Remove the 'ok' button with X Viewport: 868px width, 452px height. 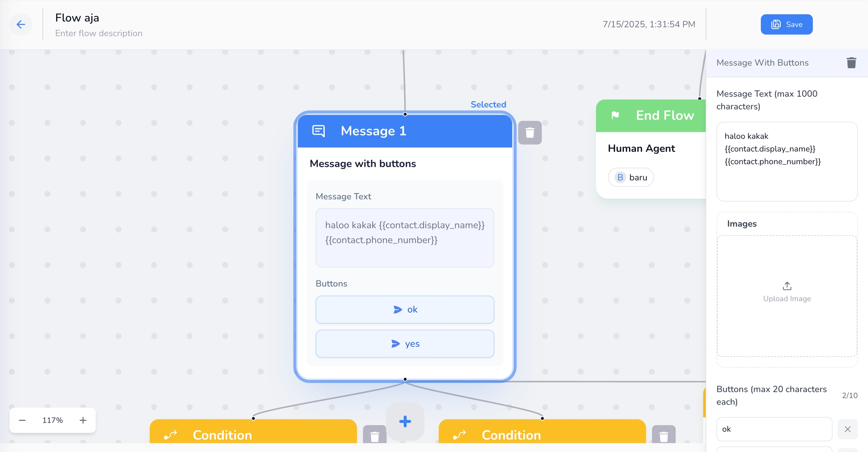847,429
